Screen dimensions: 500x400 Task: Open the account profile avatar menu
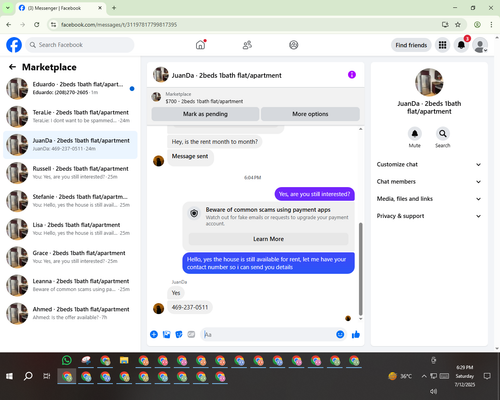(x=480, y=45)
